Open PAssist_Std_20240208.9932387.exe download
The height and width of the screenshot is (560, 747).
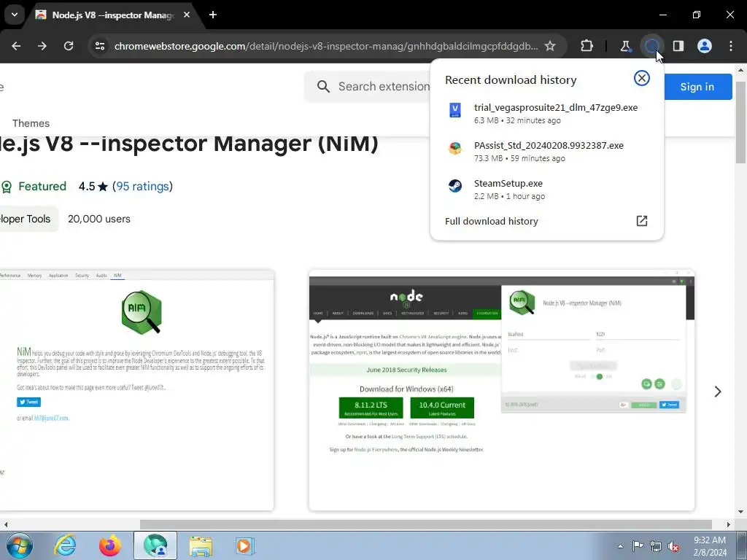click(546, 152)
